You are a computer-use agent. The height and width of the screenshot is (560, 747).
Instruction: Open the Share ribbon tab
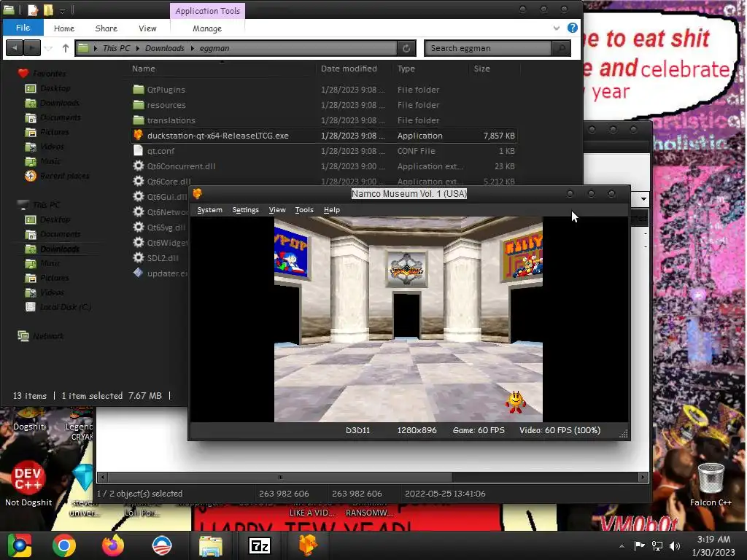107,28
